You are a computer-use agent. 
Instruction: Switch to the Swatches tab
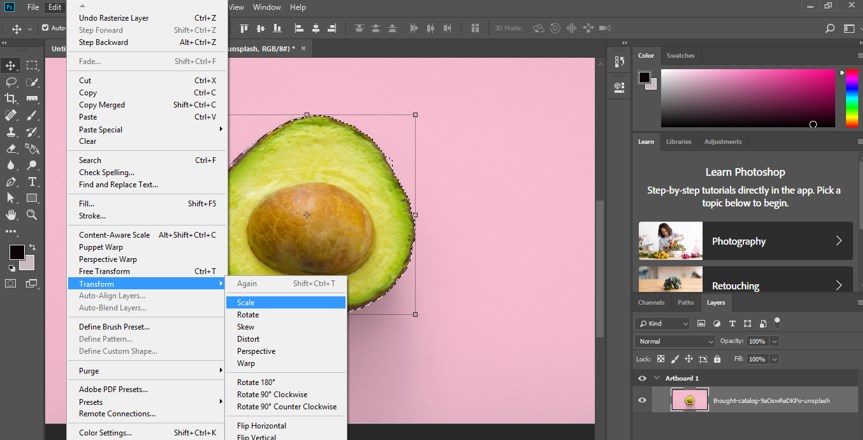[680, 56]
